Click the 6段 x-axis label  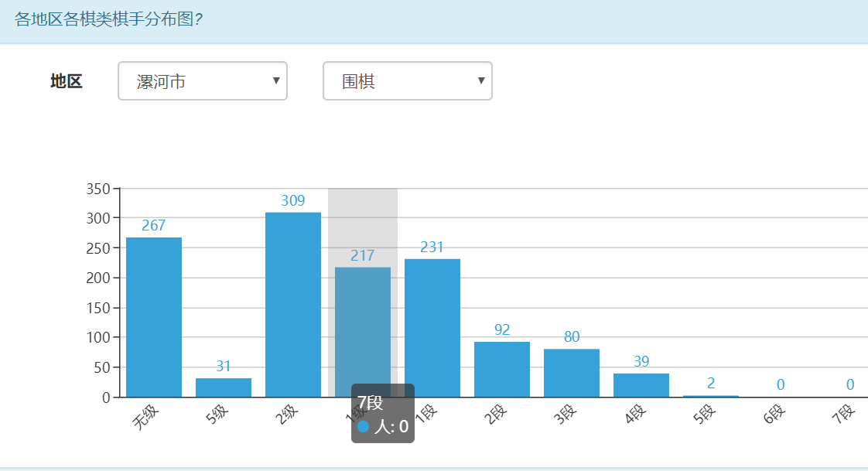(x=773, y=416)
